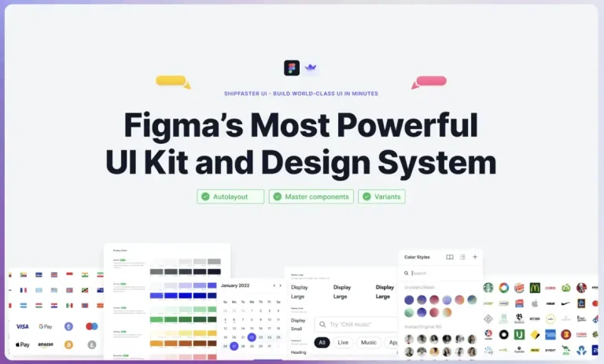Select the Mexico flag icon
Viewport: 604px width, 364px height.
click(x=69, y=306)
